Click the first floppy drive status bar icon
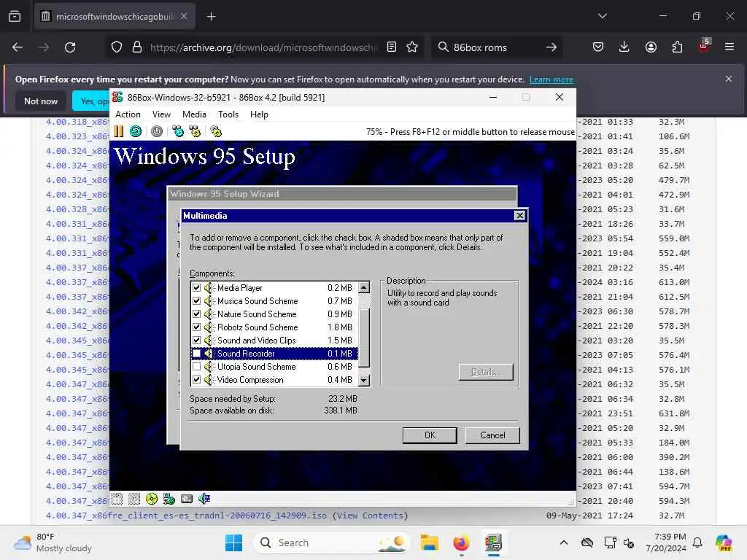The image size is (747, 560). (x=117, y=499)
